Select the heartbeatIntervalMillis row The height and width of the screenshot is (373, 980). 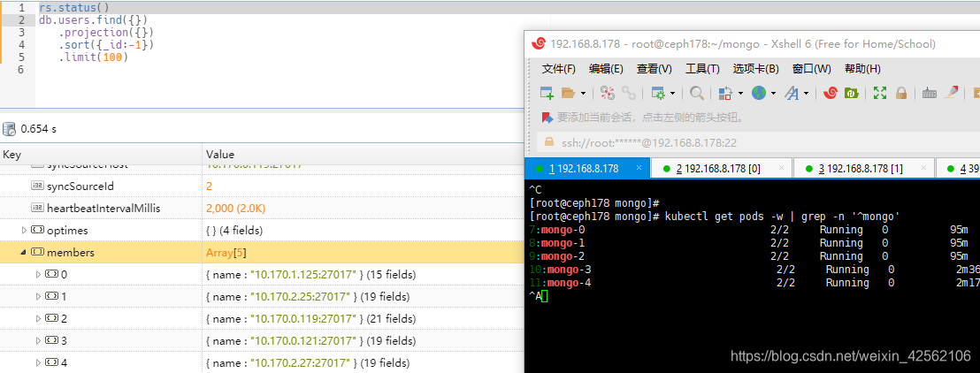[x=262, y=208]
